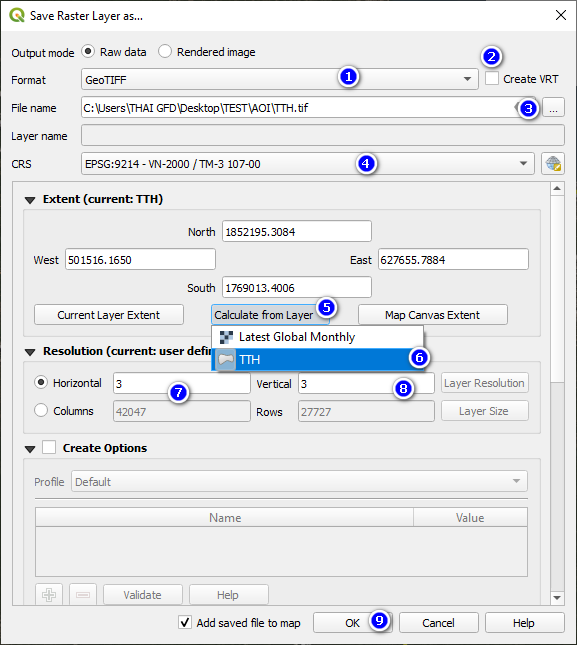Select Rendered image output mode
Screen dimensions: 577x645
pos(165,51)
